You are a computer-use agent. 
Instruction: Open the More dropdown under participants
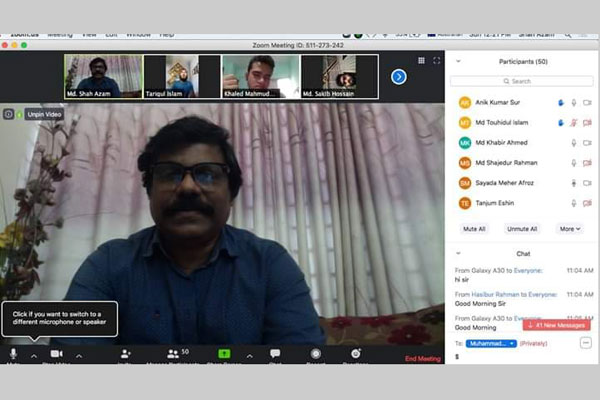click(570, 229)
